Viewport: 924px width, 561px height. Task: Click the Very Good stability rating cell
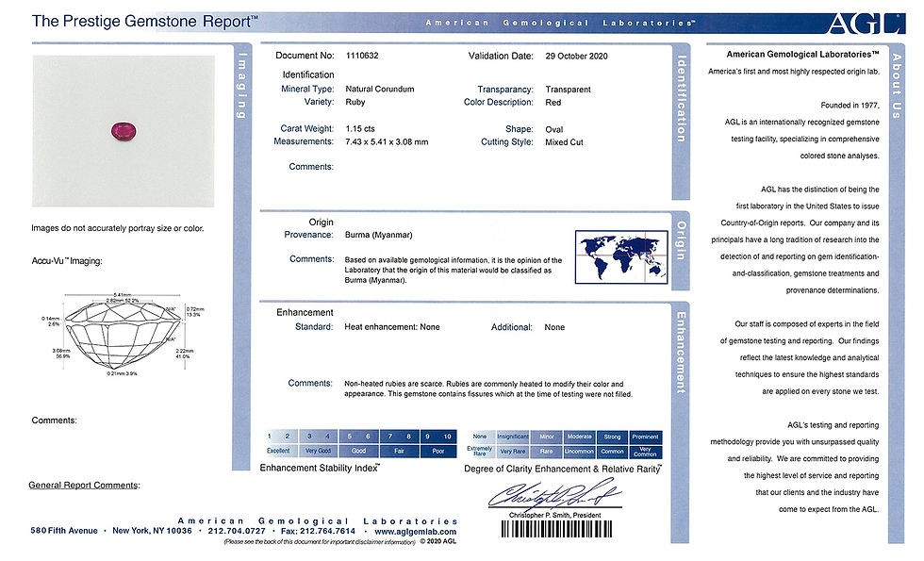pyautogui.click(x=319, y=451)
